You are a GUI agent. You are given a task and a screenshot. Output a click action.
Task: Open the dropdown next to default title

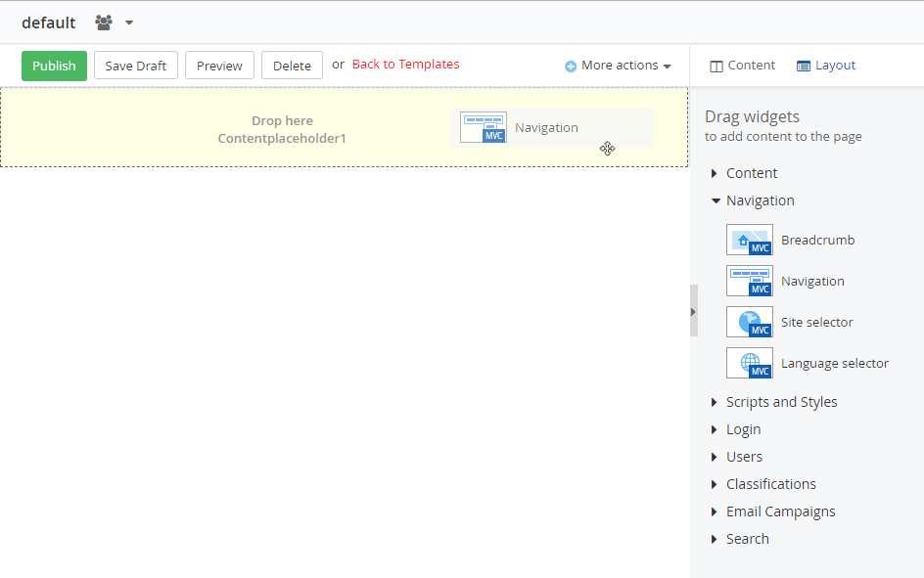128,22
